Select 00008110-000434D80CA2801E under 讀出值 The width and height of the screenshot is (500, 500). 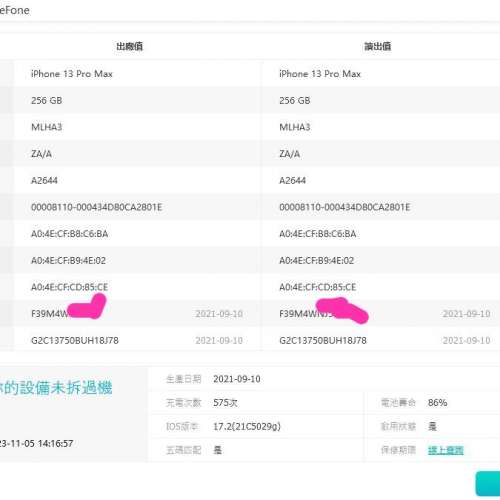[345, 207]
